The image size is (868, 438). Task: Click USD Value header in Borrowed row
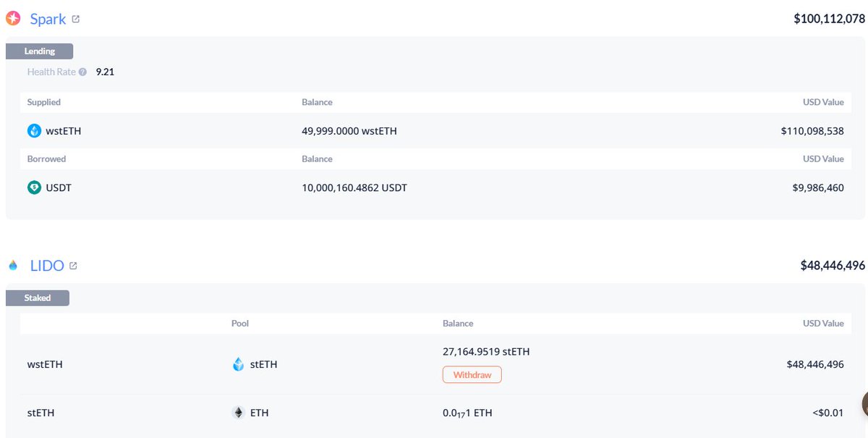click(823, 159)
